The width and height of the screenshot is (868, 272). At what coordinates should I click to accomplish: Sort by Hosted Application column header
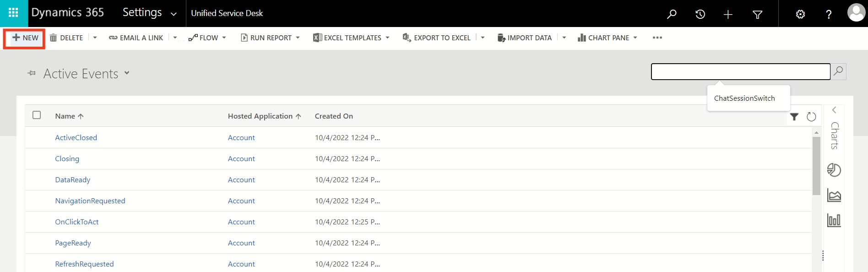[x=264, y=116]
